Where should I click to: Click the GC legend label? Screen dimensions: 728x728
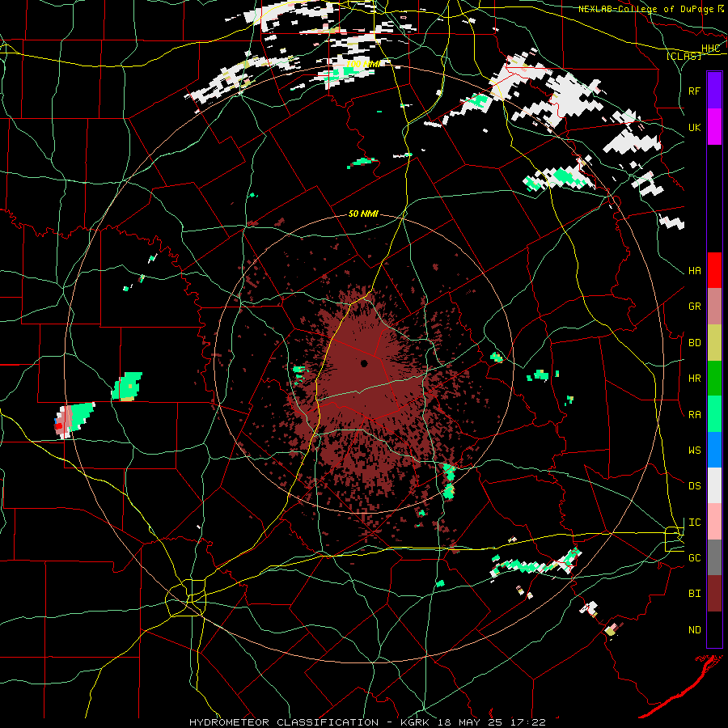point(694,558)
